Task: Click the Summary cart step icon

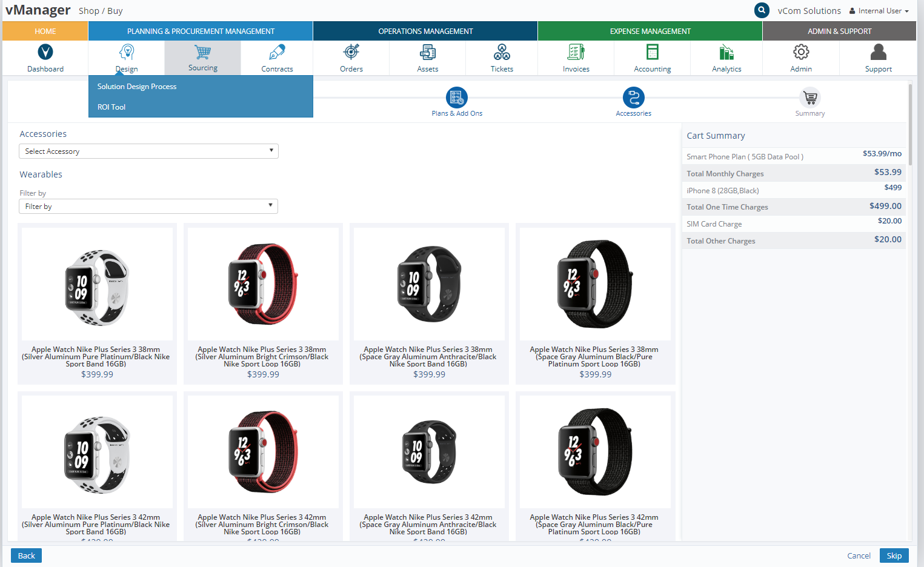Action: point(810,98)
